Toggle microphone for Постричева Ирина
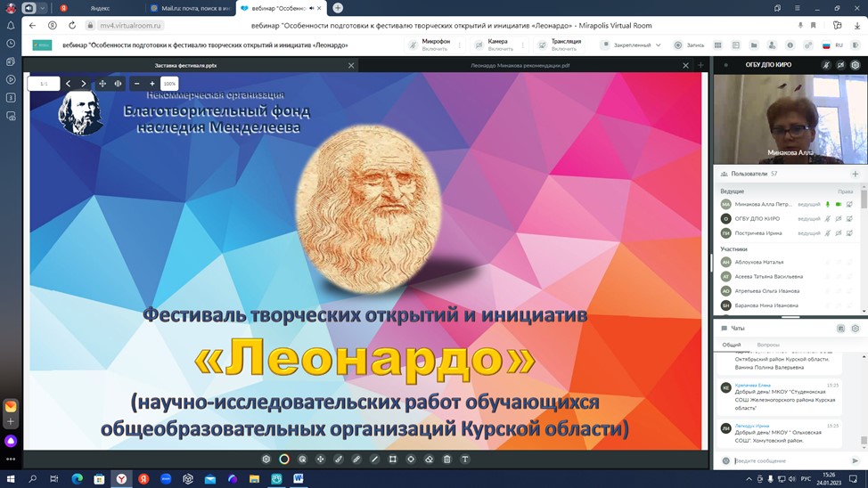Viewport: 868px width, 488px height. click(828, 233)
